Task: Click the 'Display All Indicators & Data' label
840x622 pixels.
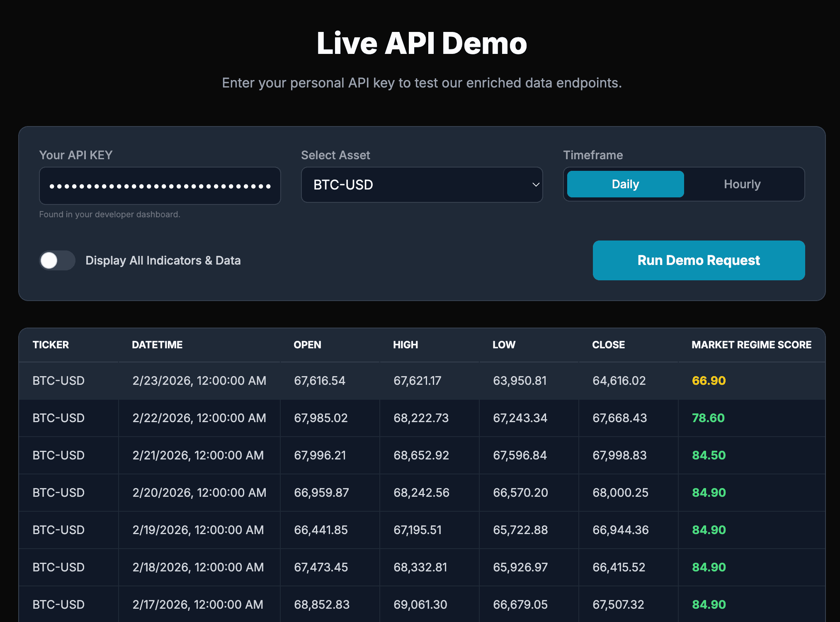Action: [x=163, y=260]
